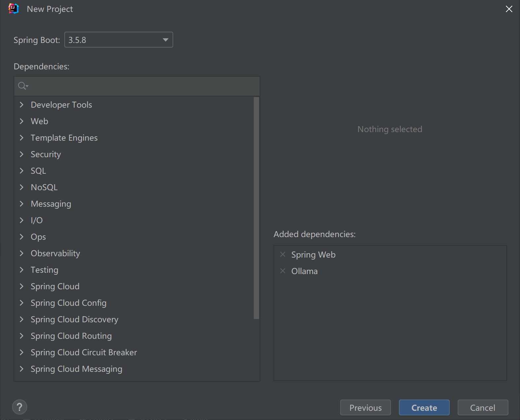520x420 pixels.
Task: Click the search magnifier icon in dependencies
Action: point(23,86)
